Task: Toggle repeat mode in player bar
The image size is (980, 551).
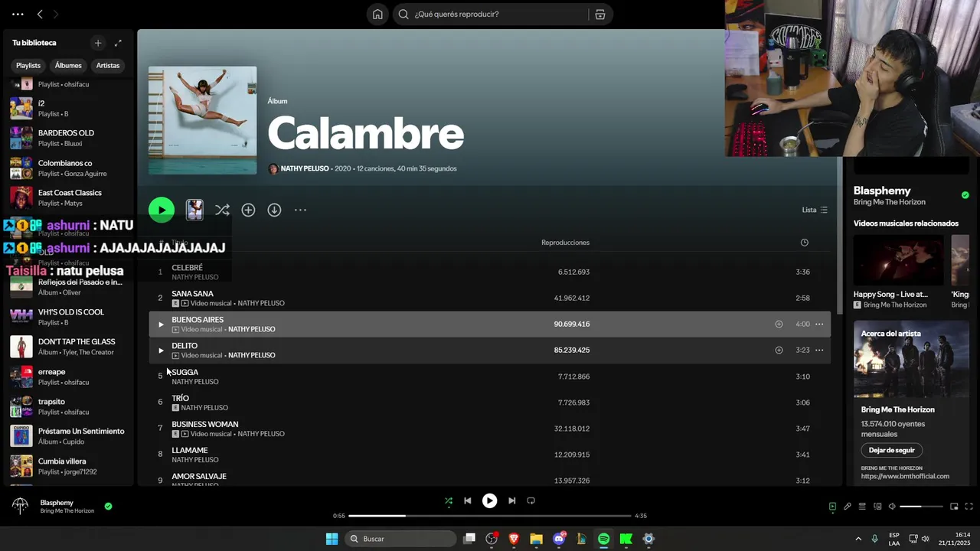Action: click(531, 500)
